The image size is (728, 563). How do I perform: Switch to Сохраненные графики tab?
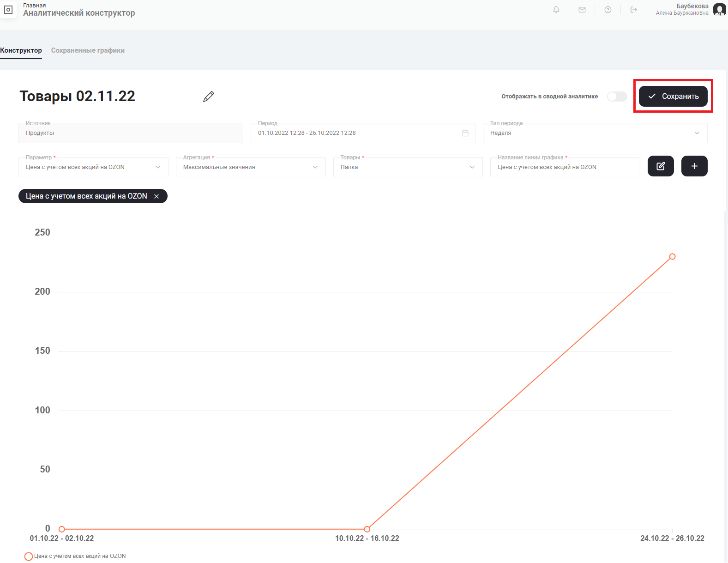(x=88, y=50)
